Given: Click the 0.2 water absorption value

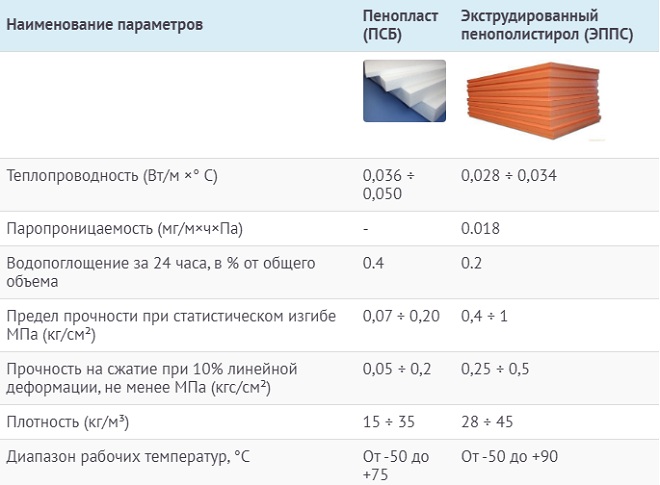Looking at the screenshot, I should point(471,263).
